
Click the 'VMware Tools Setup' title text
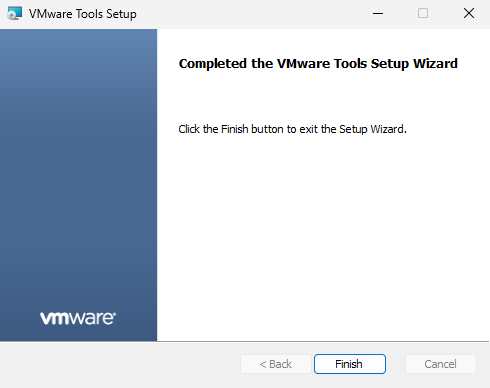pyautogui.click(x=83, y=14)
